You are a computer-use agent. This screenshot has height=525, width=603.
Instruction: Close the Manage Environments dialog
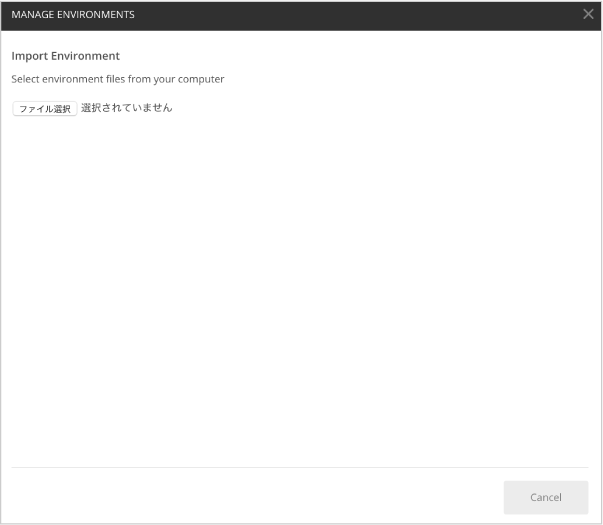pos(588,14)
